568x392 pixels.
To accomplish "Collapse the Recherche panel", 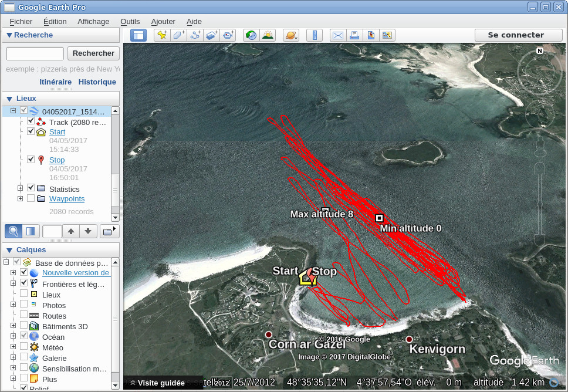I will click(10, 35).
